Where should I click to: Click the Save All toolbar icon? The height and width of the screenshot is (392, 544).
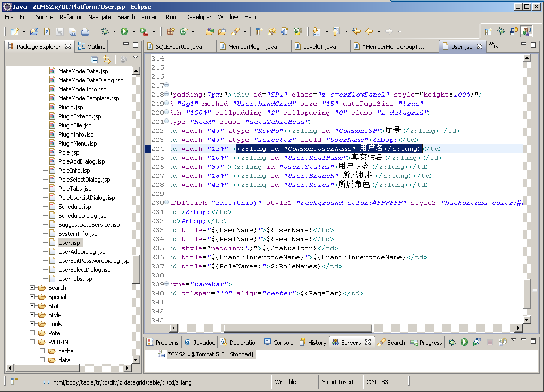[73, 32]
